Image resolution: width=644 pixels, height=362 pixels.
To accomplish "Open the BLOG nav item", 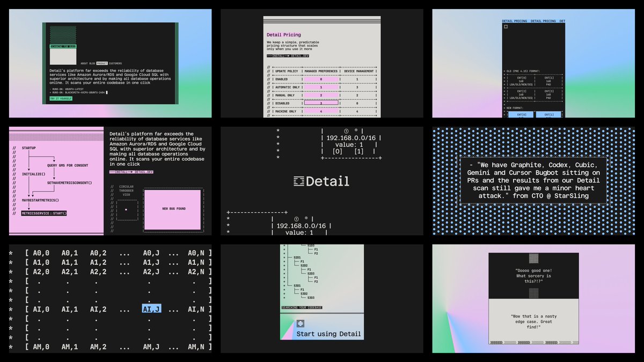I will [x=92, y=63].
